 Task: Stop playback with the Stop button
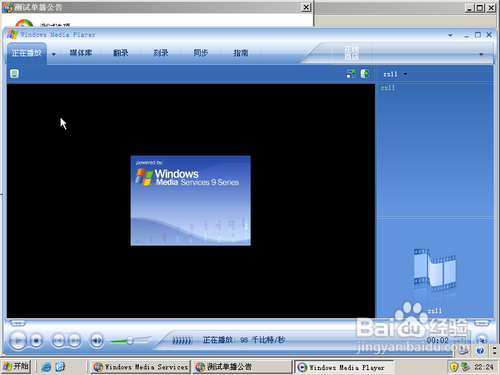pyautogui.click(x=36, y=341)
